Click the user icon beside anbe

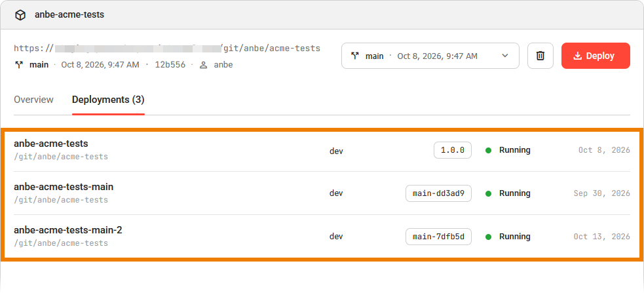pos(203,65)
